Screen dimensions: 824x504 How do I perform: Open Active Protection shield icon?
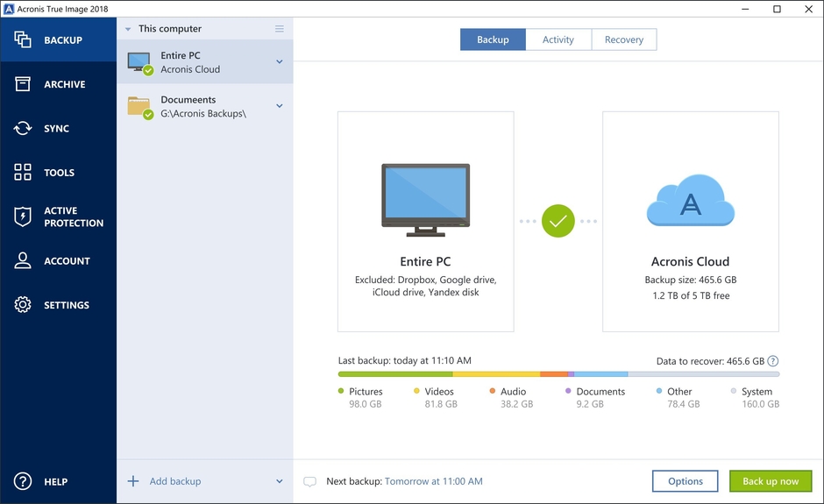pos(23,217)
